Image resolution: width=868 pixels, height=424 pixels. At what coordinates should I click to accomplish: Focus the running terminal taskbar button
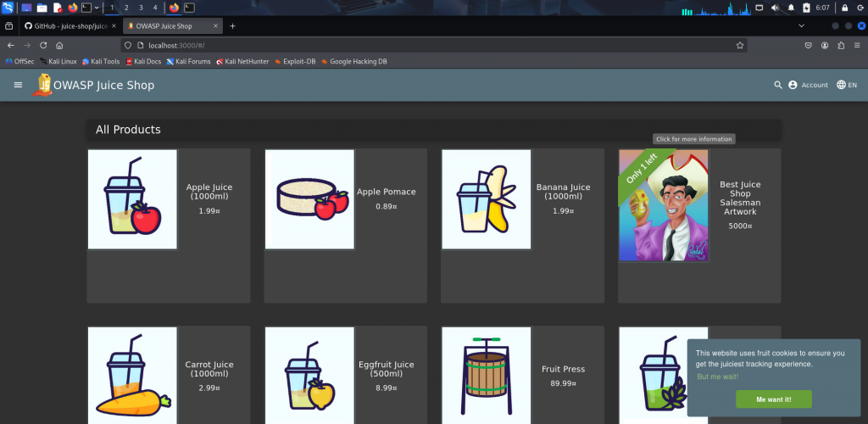tap(189, 8)
